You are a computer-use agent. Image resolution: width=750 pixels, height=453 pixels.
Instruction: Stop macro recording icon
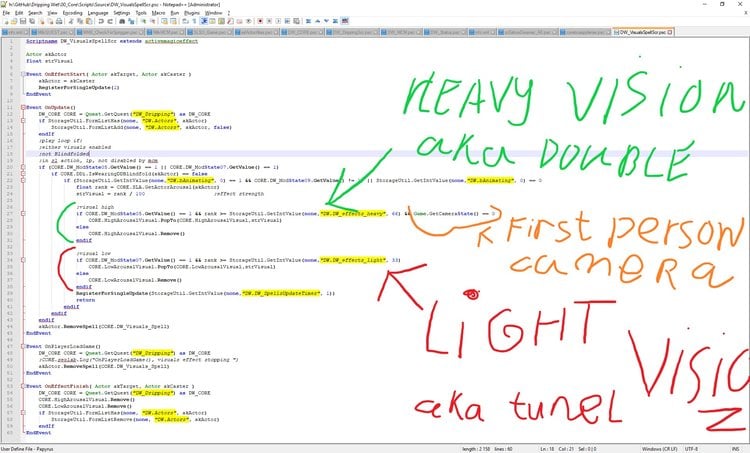coord(269,21)
